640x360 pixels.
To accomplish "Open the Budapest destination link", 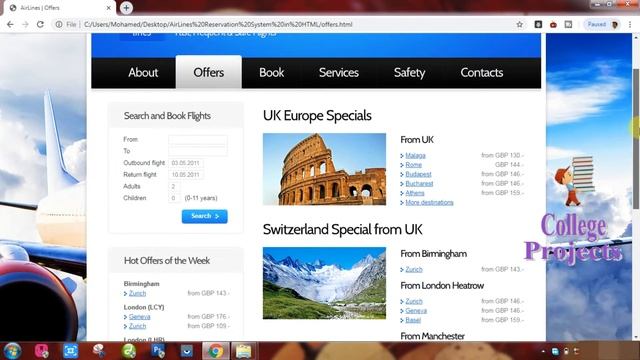I will point(418,174).
